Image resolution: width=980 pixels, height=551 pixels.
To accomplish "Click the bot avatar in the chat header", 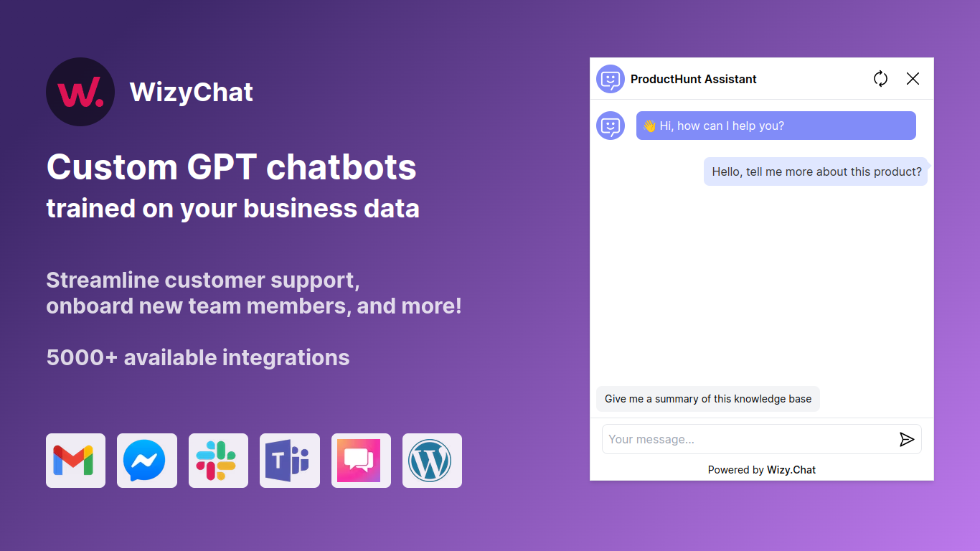I will coord(610,79).
